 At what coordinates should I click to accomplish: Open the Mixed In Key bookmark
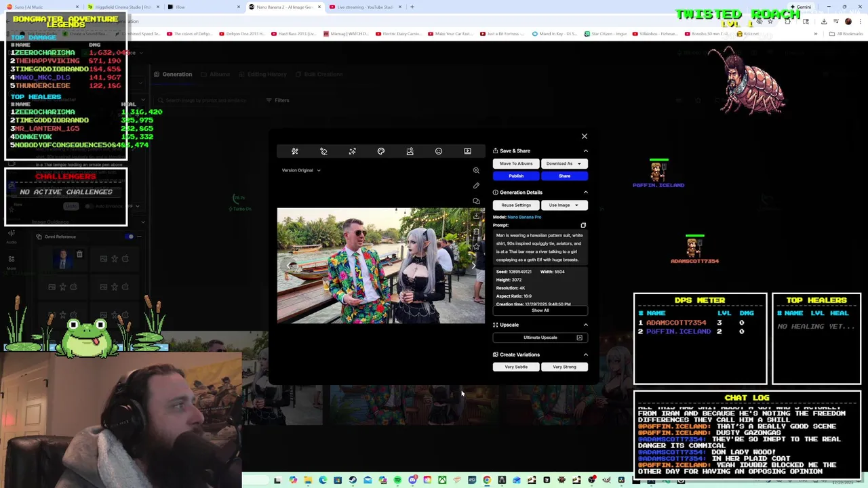[x=555, y=33]
